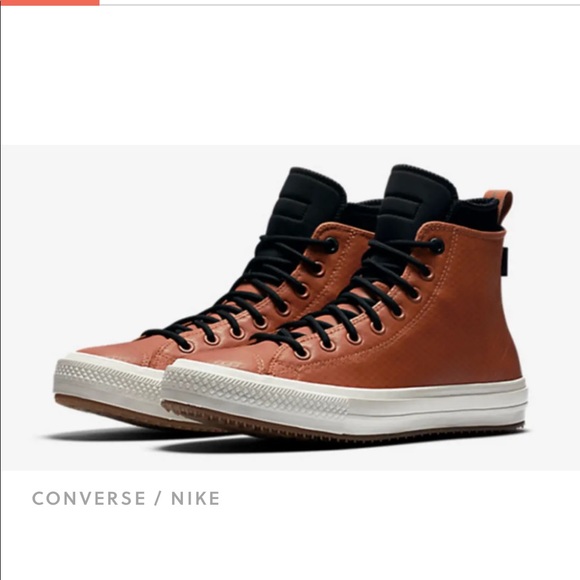Click the gray progress track at top
The height and width of the screenshot is (580, 580).
coord(340,5)
